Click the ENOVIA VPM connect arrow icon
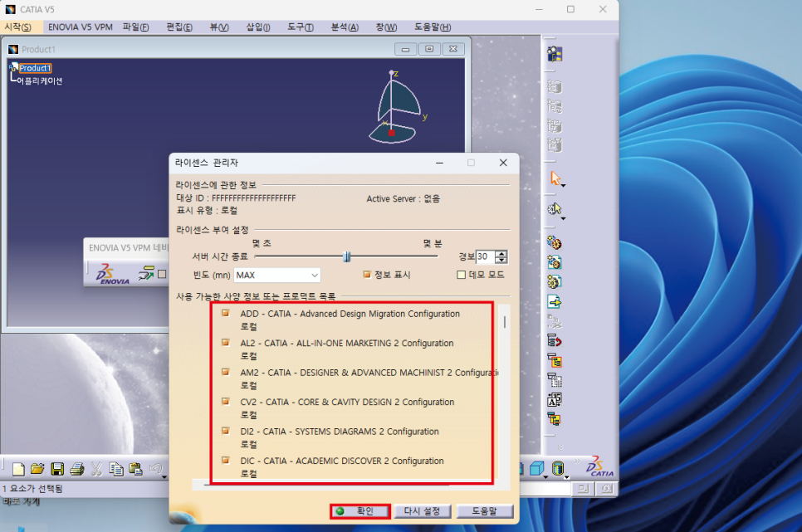 (146, 274)
